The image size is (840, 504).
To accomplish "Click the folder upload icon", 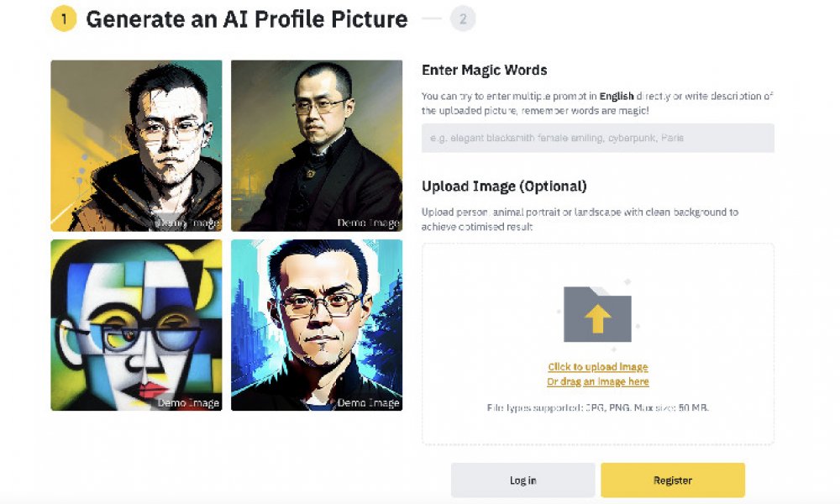I will pos(597,314).
